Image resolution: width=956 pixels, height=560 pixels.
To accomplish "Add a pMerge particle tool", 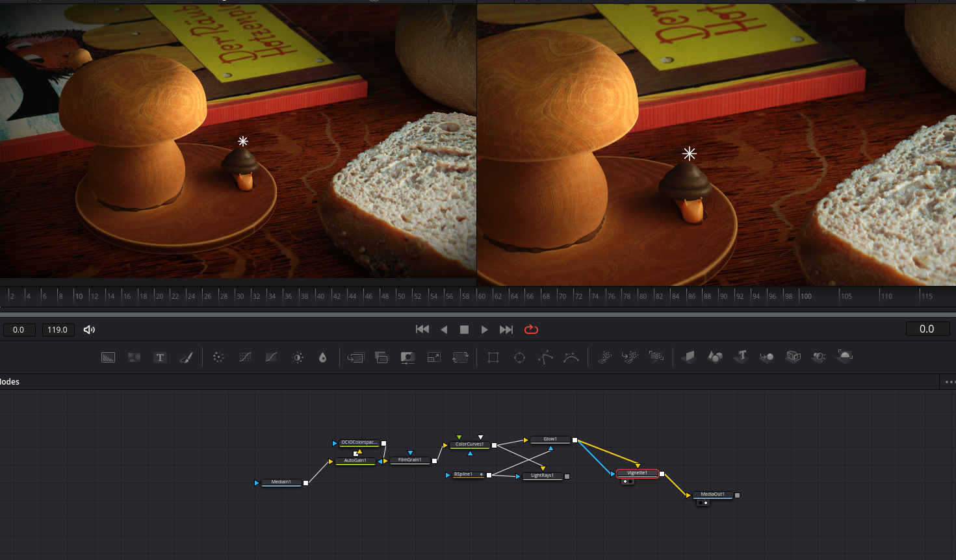I will point(630,357).
